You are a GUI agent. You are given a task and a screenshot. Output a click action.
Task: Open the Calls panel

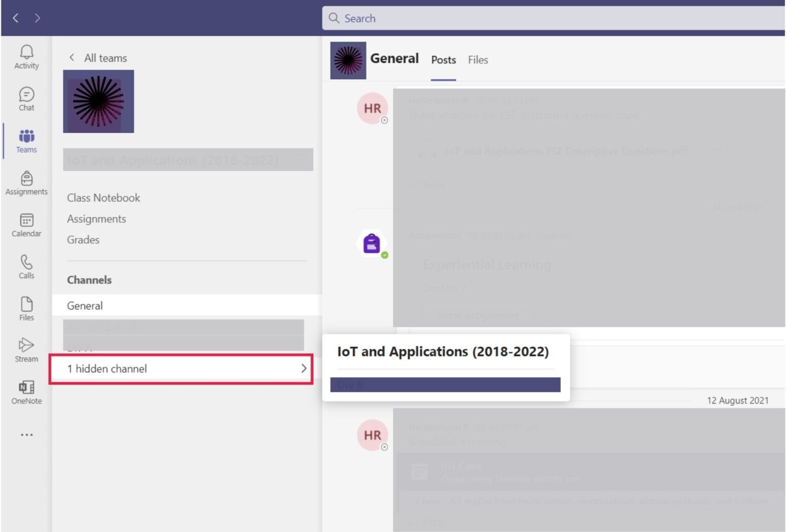tap(26, 267)
